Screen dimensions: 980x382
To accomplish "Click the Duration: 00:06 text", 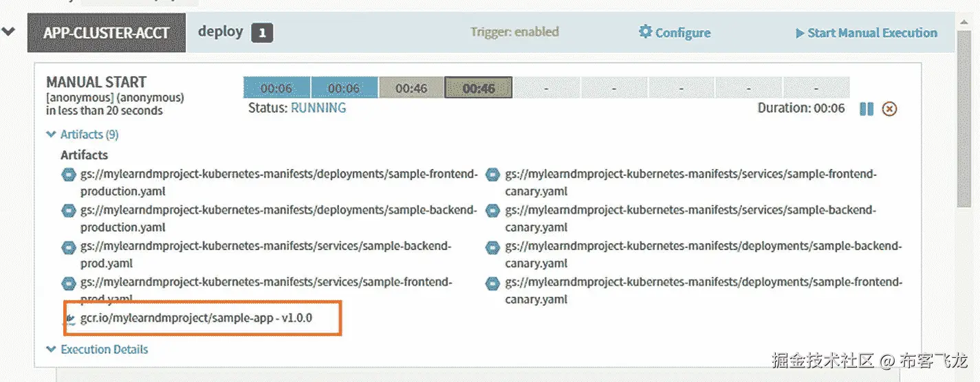I will 801,108.
